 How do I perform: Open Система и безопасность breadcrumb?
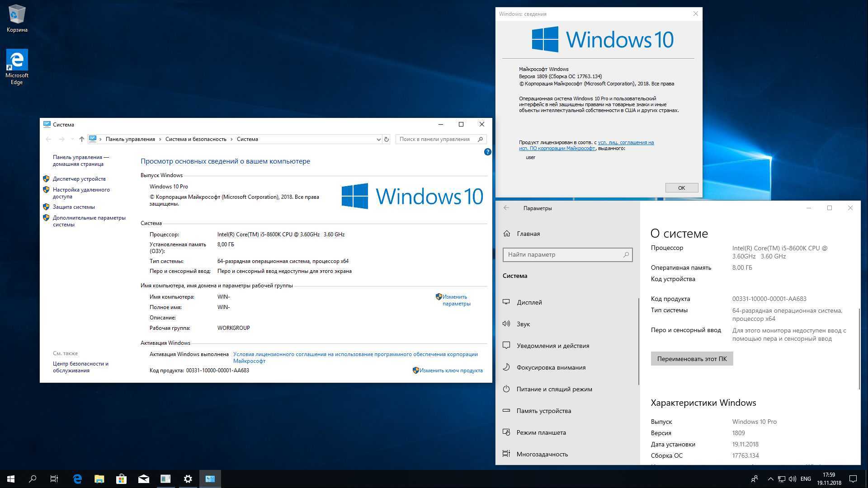point(196,139)
